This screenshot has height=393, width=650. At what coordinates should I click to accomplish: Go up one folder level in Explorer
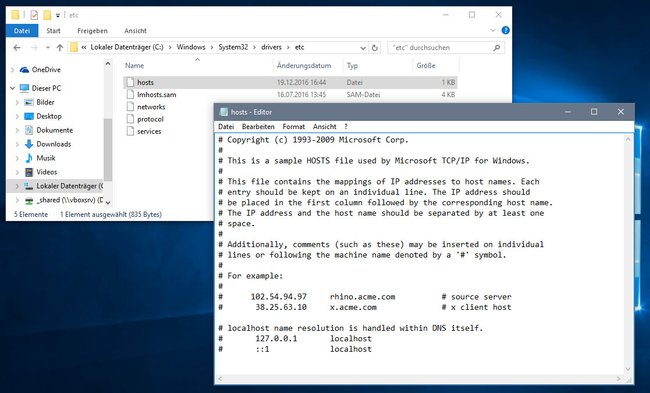(x=60, y=48)
